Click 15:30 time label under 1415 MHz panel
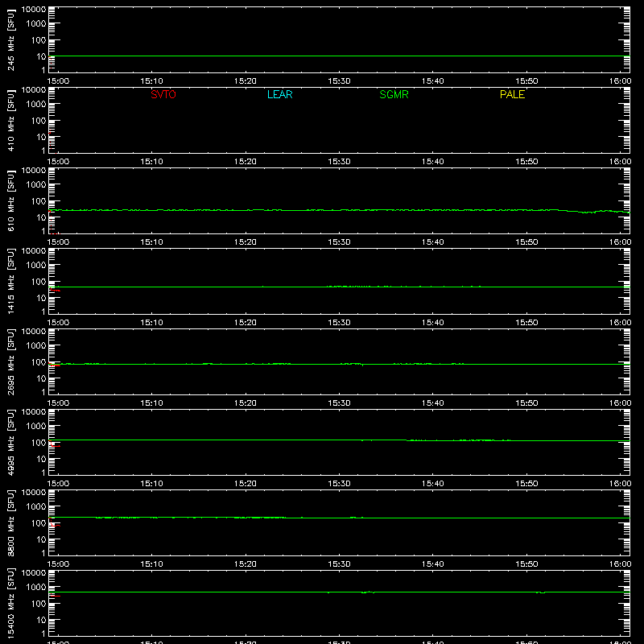The width and height of the screenshot is (644, 644). (x=339, y=323)
